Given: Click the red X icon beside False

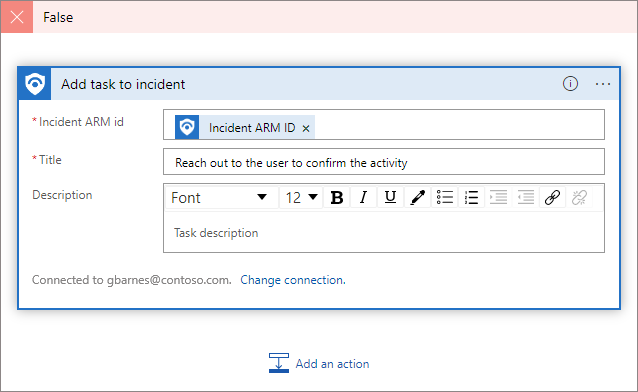Looking at the screenshot, I should point(17,17).
